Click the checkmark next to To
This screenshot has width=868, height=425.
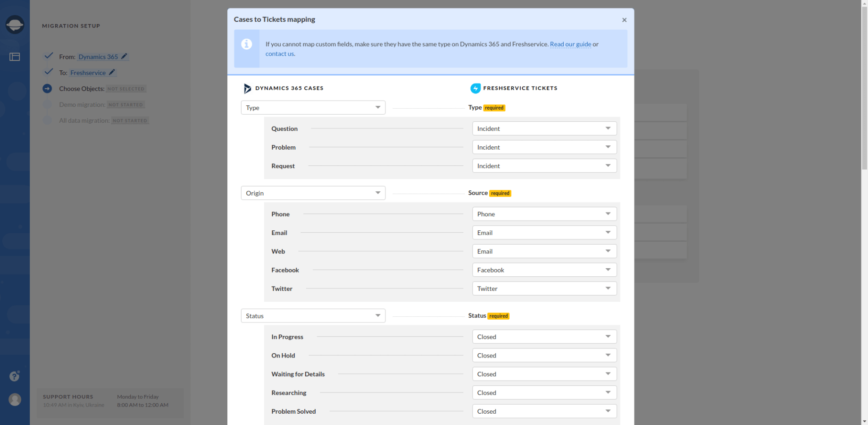[x=48, y=72]
